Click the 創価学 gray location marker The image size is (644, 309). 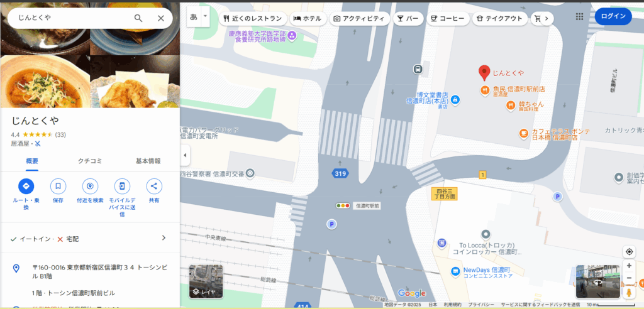click(x=619, y=178)
